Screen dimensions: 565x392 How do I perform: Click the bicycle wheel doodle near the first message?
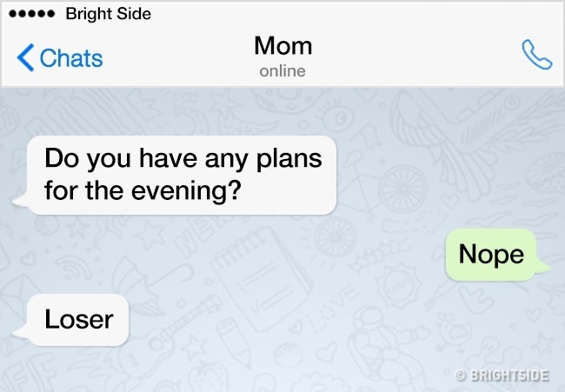coord(402,189)
